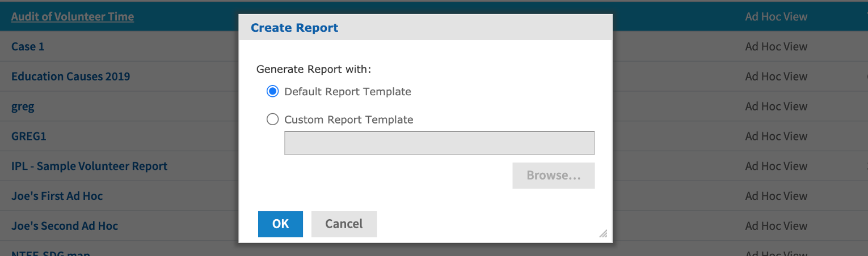
Task: Select Joe's First Ad Hoc
Action: tap(57, 197)
